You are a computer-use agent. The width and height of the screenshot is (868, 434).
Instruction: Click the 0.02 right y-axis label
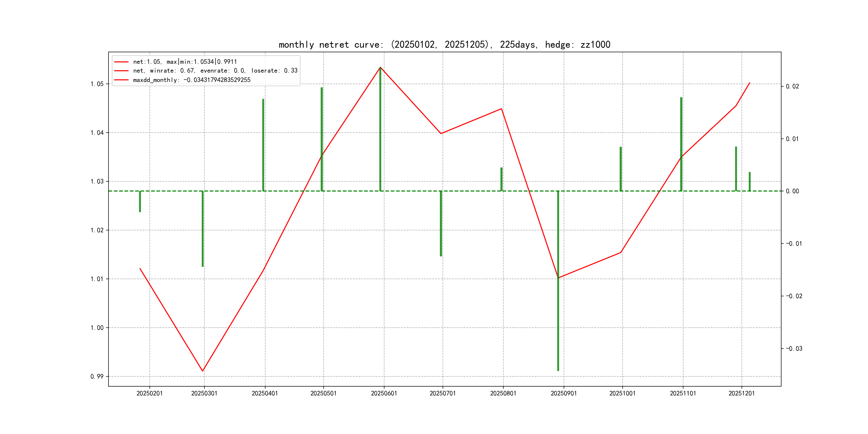tap(792, 87)
